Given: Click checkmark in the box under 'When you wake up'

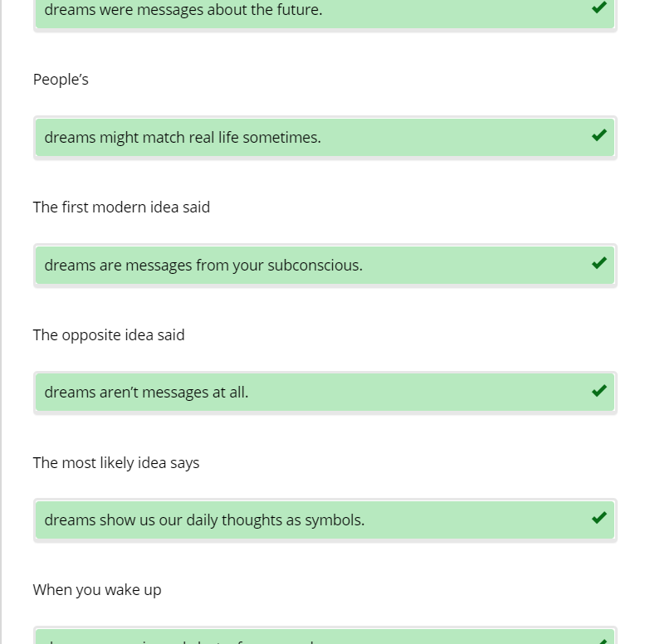Looking at the screenshot, I should [599, 640].
